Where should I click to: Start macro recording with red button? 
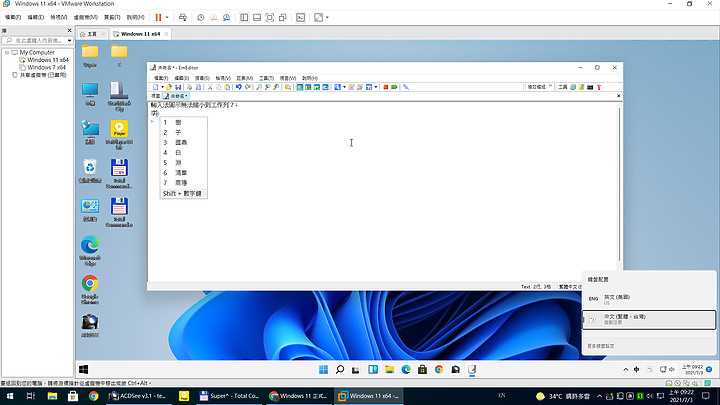(x=386, y=87)
